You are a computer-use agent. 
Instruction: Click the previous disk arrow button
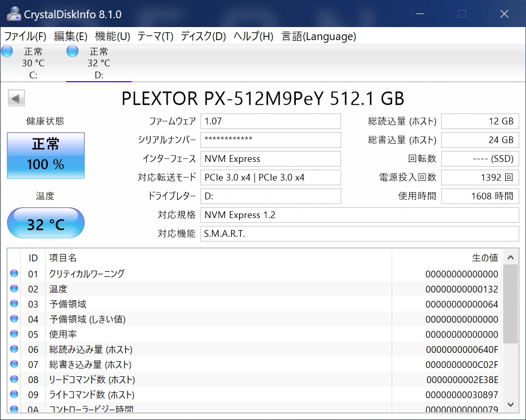pos(17,98)
